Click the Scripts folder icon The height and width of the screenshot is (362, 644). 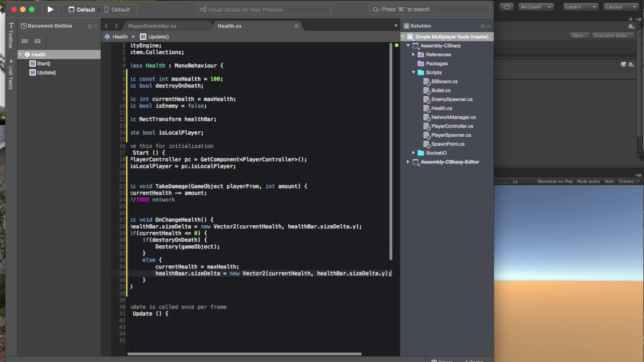[421, 72]
